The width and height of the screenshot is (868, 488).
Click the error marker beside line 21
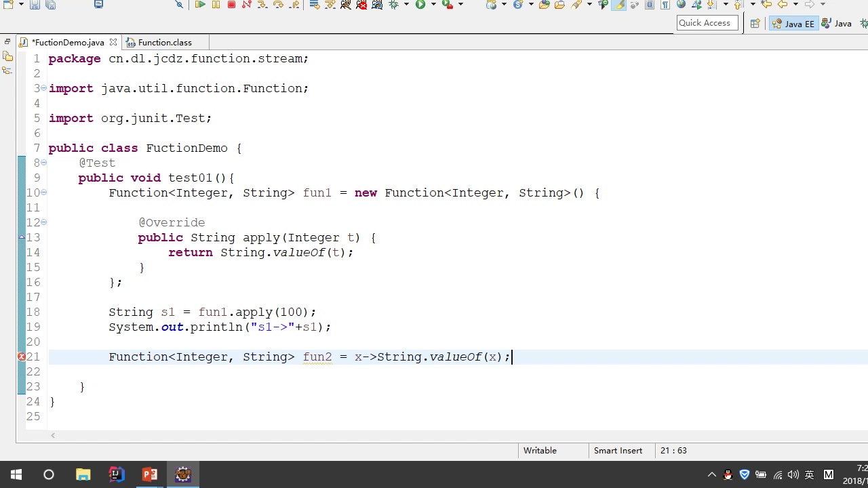point(21,357)
